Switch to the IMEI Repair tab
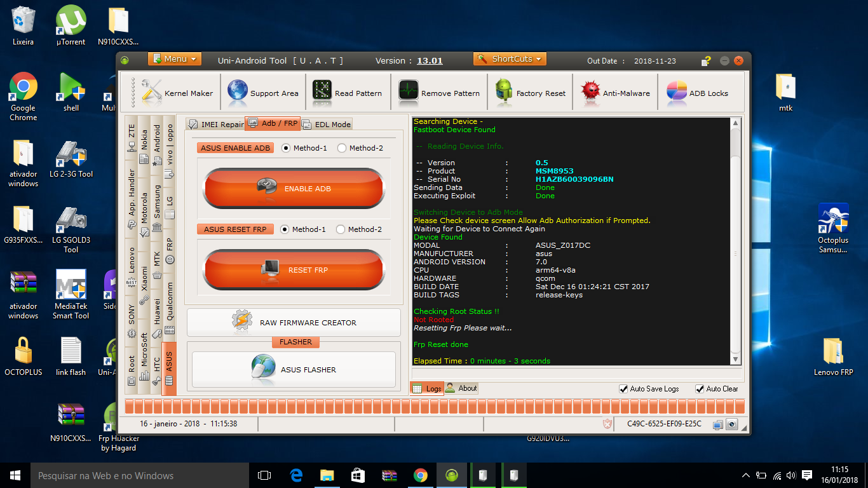Screen dimensions: 868x488 215,124
